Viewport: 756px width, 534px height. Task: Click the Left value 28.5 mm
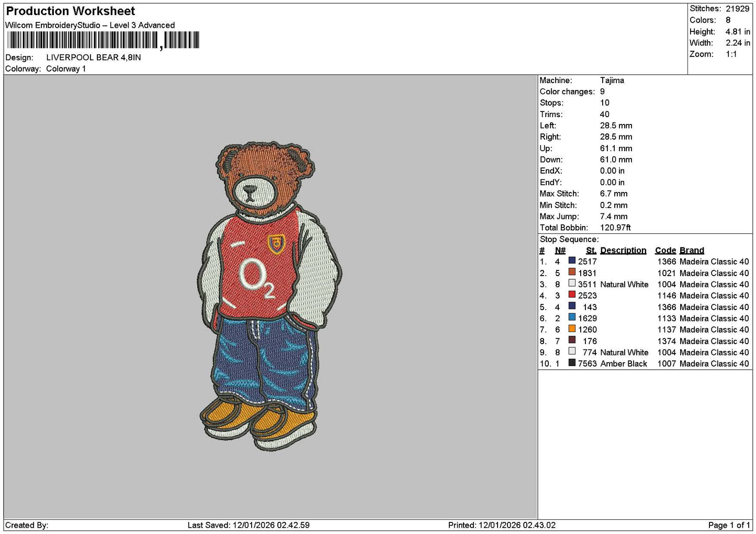click(616, 126)
